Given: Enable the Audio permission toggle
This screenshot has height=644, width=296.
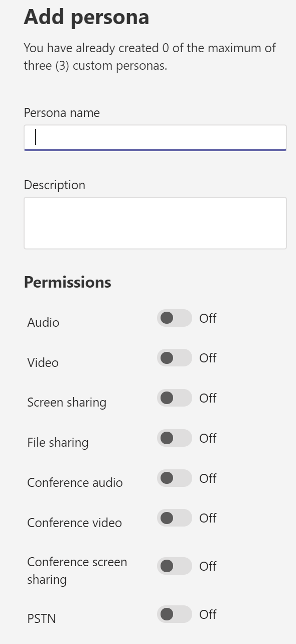Looking at the screenshot, I should coord(174,318).
